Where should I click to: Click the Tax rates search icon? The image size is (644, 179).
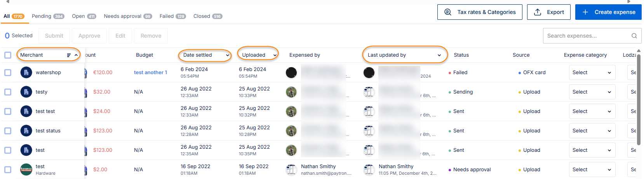448,12
